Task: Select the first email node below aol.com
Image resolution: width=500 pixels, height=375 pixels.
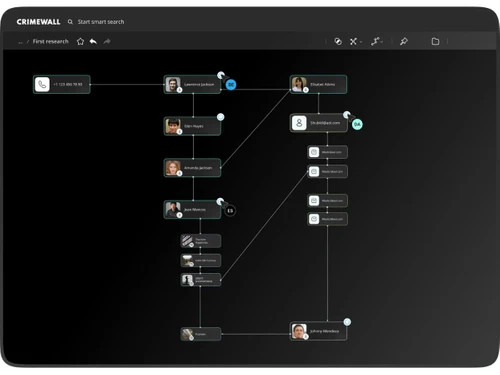Action: tap(327, 152)
